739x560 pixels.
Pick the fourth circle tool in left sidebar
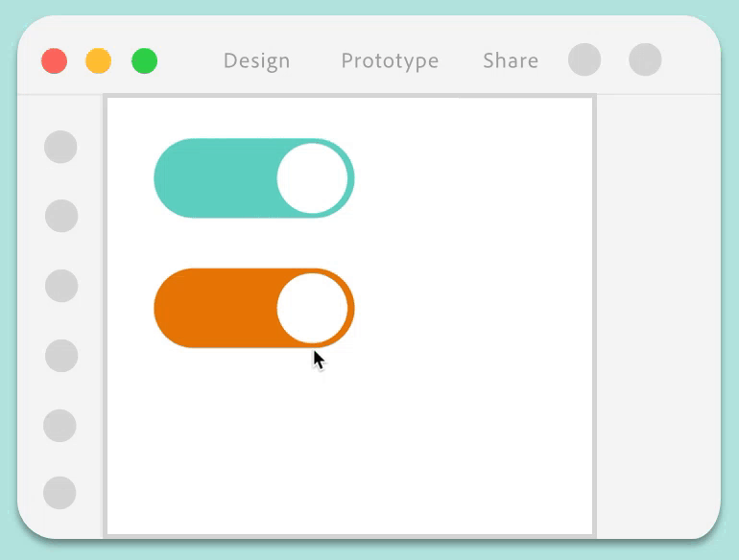(x=61, y=355)
